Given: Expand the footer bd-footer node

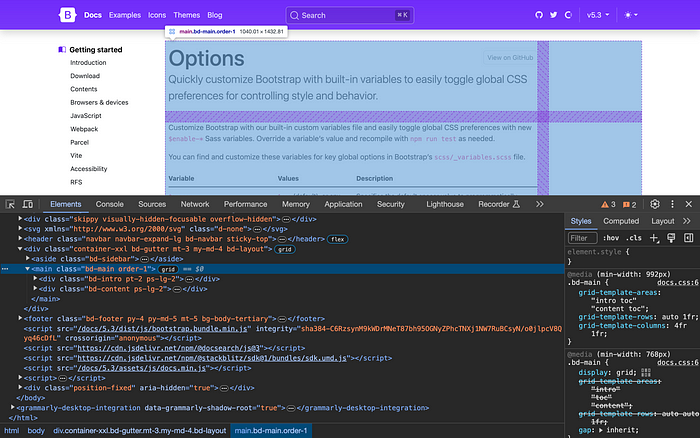Looking at the screenshot, I should pos(20,318).
